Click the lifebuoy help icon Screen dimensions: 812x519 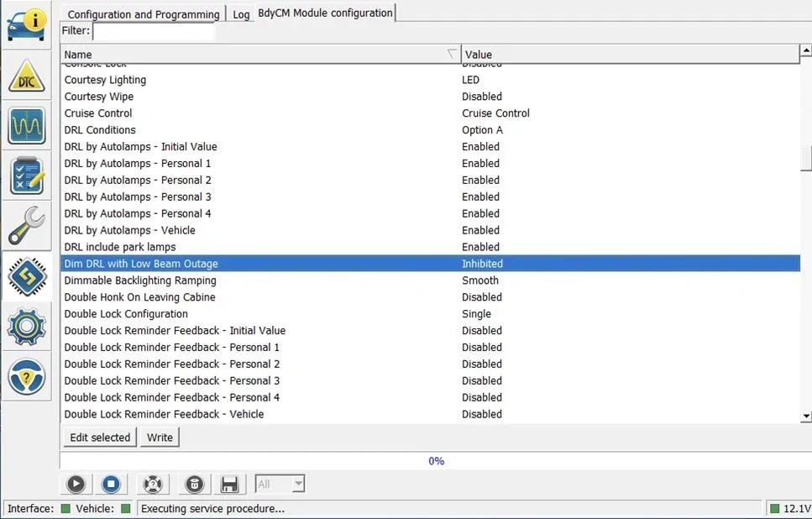click(x=154, y=485)
